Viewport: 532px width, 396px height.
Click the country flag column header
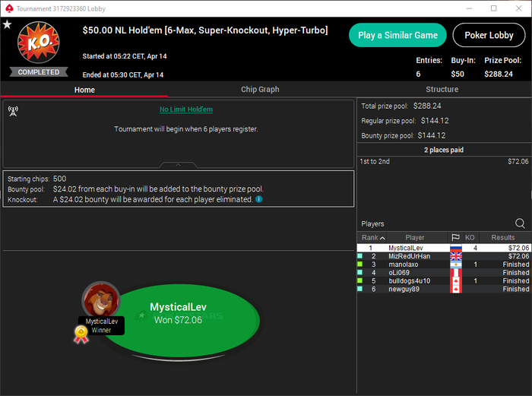455,237
